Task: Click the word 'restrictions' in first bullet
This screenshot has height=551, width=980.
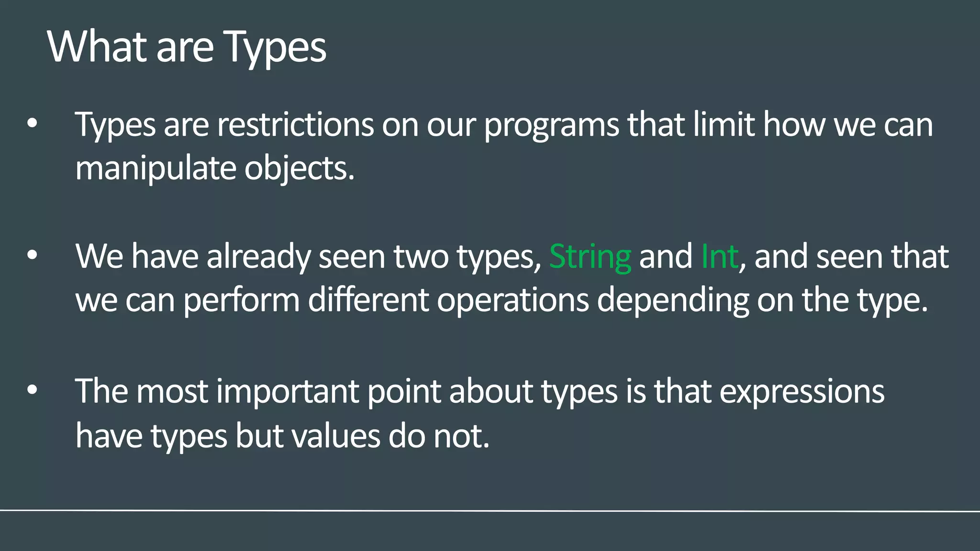Action: click(295, 124)
